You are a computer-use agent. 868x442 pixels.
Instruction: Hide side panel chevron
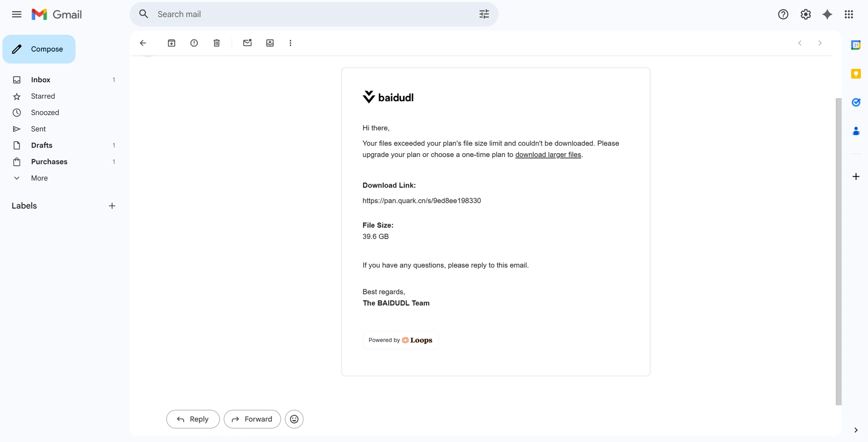[856, 430]
